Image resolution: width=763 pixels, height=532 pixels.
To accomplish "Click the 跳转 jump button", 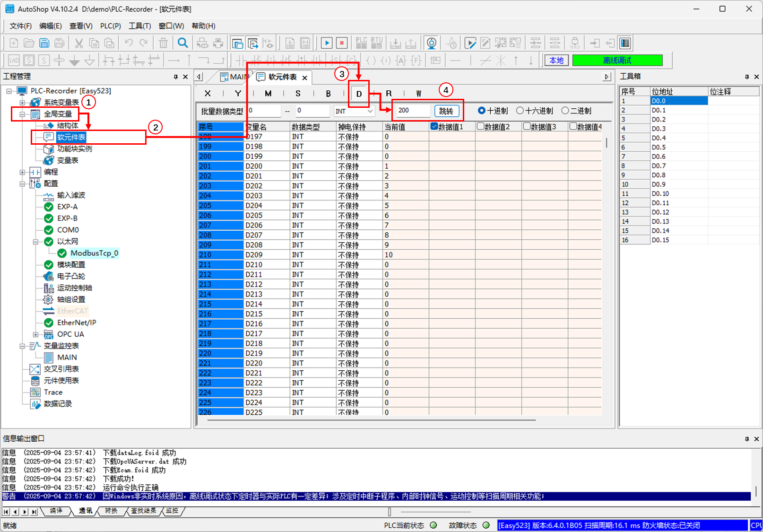I will point(446,111).
